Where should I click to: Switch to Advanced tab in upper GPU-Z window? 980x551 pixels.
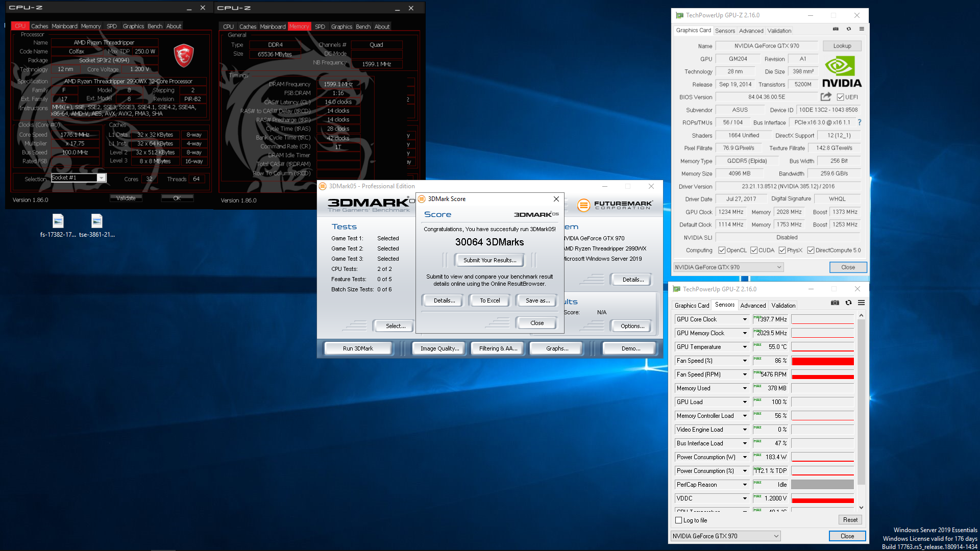pyautogui.click(x=751, y=31)
